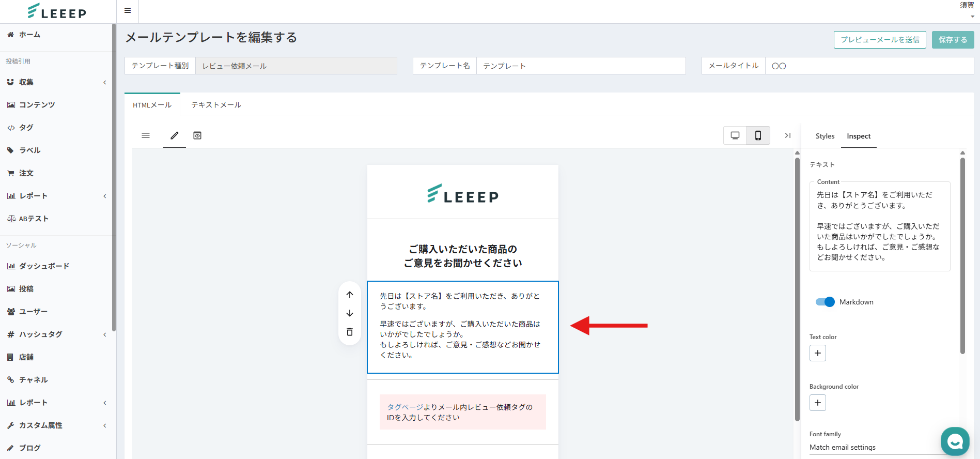Expand the first レポート menu under ABテスト
This screenshot has width=980, height=459.
(x=56, y=196)
